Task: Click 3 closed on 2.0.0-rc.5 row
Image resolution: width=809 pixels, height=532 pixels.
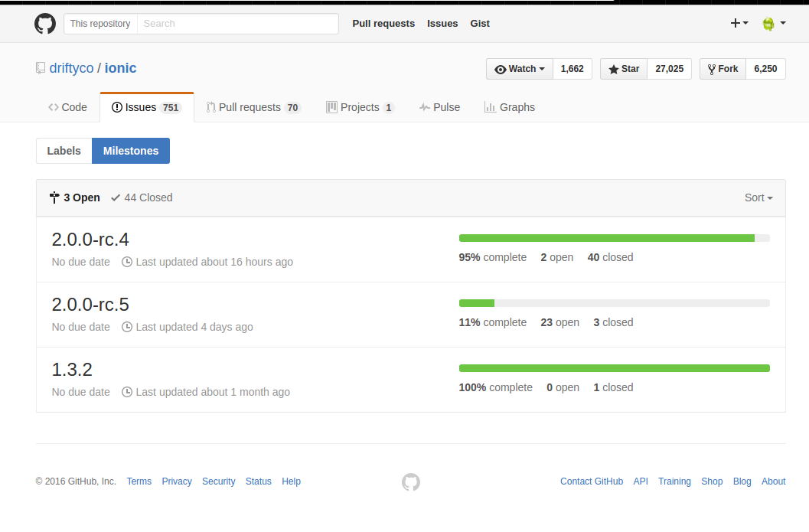Action: click(613, 322)
